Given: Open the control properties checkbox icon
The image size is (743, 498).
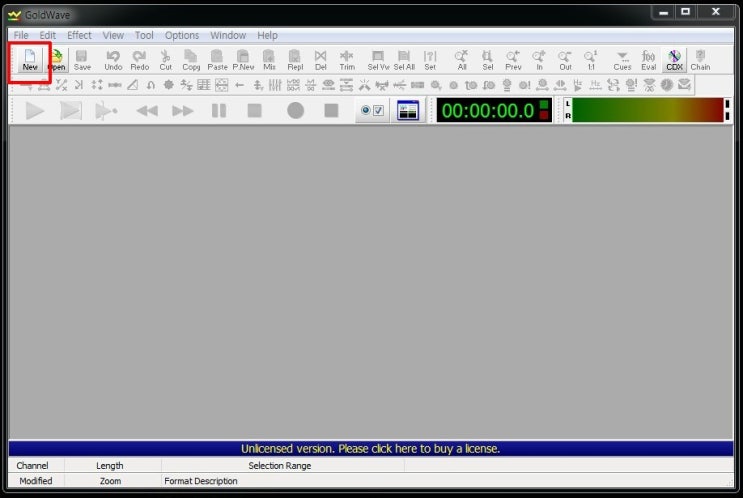Looking at the screenshot, I should (x=372, y=110).
